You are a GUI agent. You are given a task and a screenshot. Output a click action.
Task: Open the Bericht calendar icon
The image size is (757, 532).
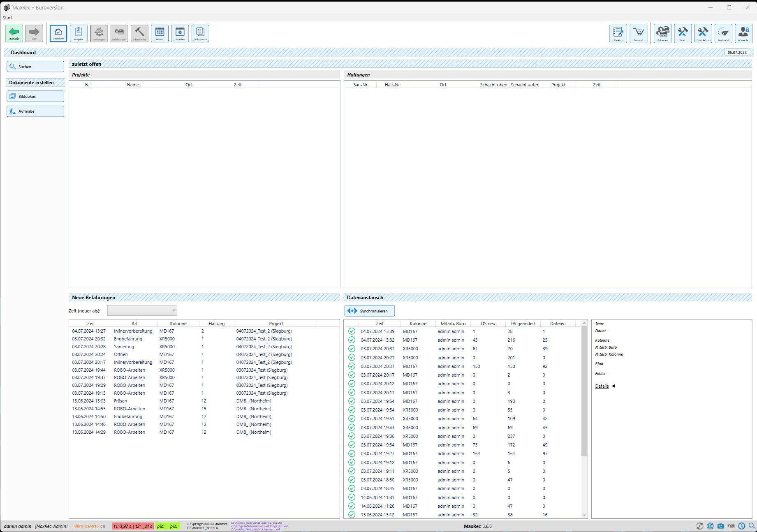point(160,33)
